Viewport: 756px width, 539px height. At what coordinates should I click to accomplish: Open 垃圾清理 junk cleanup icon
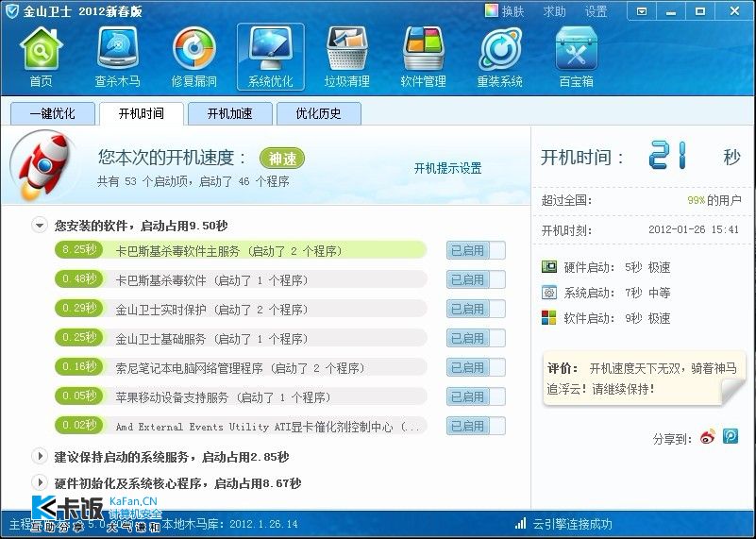point(346,58)
